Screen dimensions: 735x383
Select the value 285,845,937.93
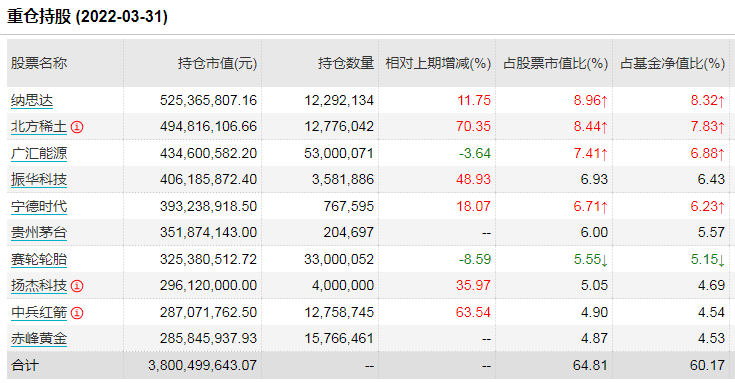[x=209, y=338]
